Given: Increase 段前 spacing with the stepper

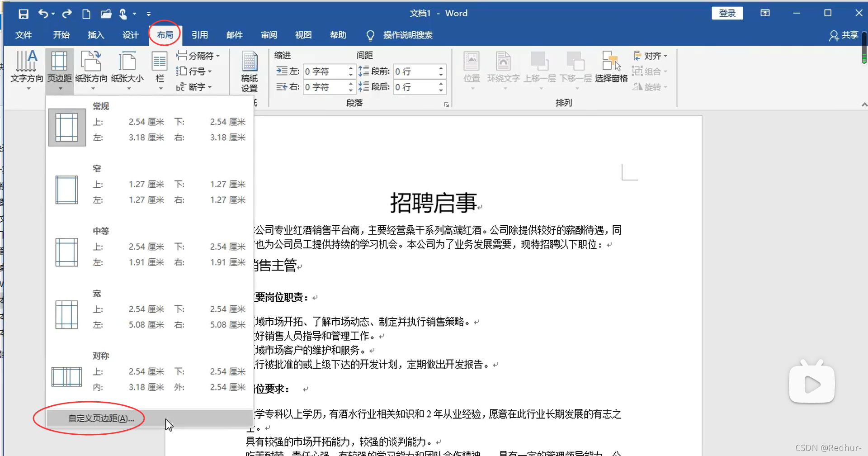Looking at the screenshot, I should point(441,68).
